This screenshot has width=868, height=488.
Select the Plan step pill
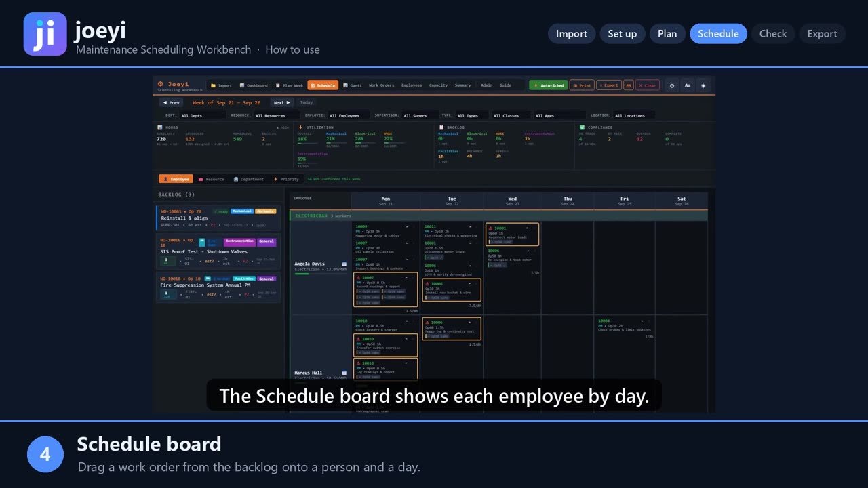tap(667, 34)
